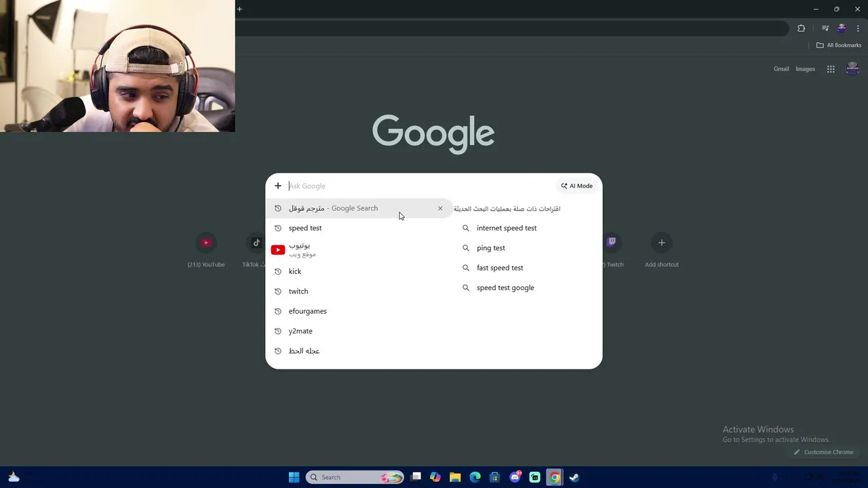Select the speed test history suggestion
This screenshot has height=488, width=868.
[359, 228]
